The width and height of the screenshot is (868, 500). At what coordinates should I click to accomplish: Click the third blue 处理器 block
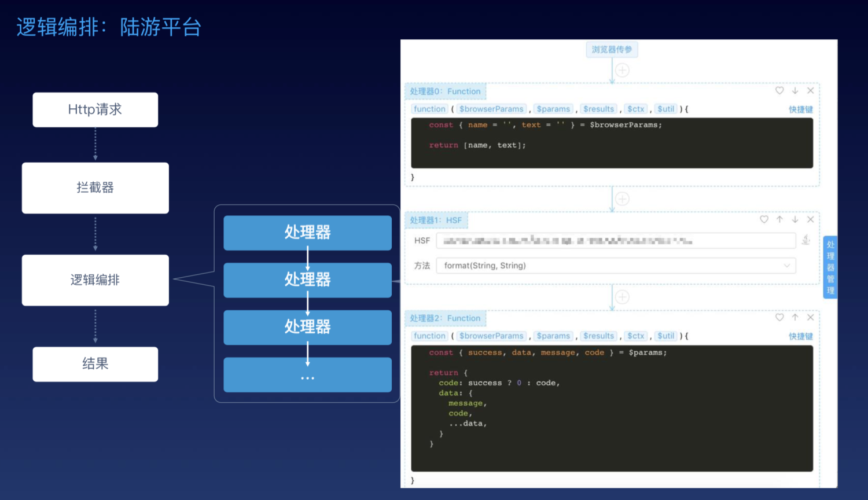[x=308, y=328]
